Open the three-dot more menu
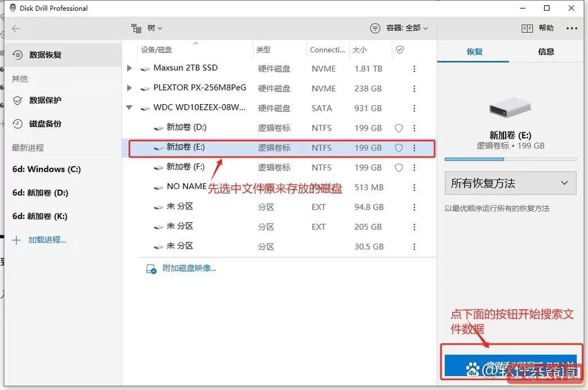This screenshot has height=390, width=588. click(x=572, y=29)
